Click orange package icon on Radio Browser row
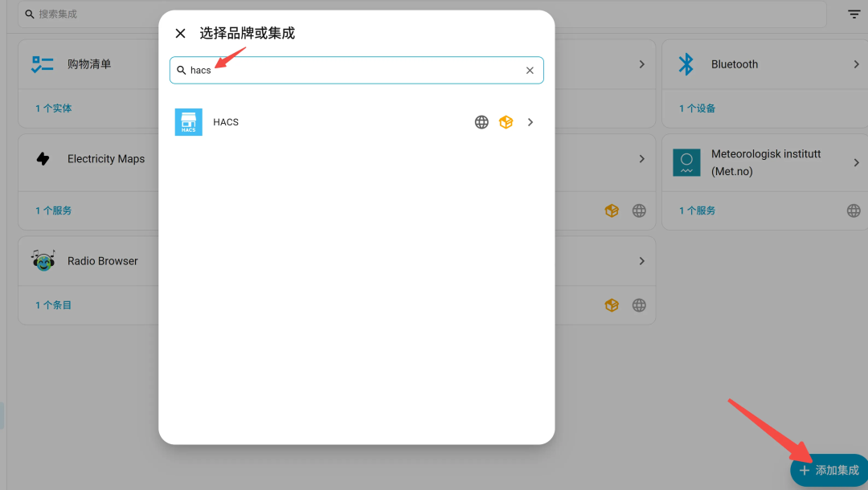Screen dimensions: 868x490 pyautogui.click(x=612, y=305)
